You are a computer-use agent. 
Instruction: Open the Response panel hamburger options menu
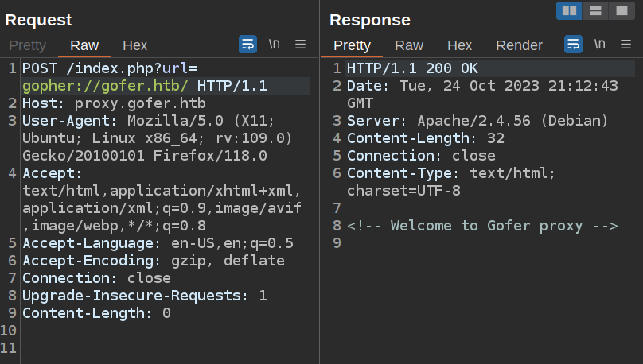(x=626, y=45)
